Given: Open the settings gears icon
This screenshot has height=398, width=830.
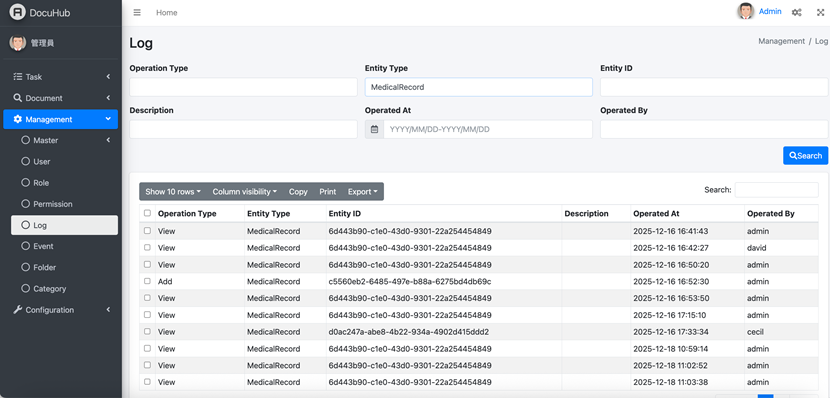Looking at the screenshot, I should click(796, 12).
